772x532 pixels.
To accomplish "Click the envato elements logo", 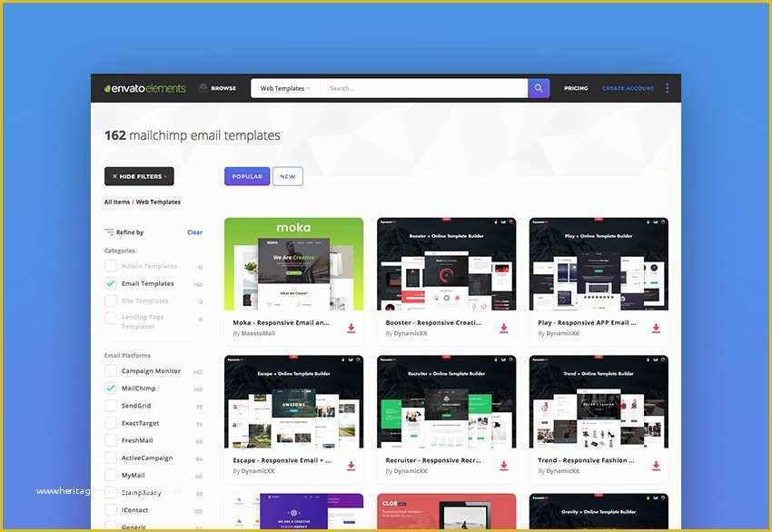I will (144, 89).
